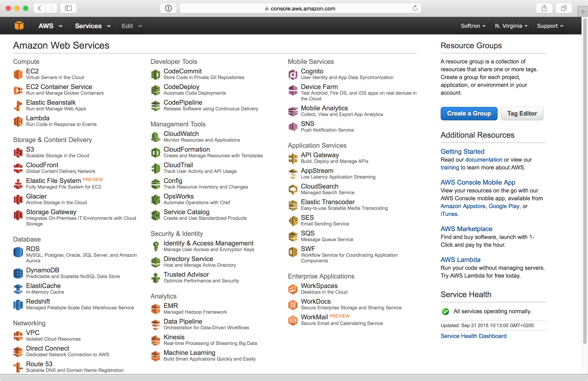The height and width of the screenshot is (381, 588).
Task: Open the EMR analytics icon
Action: pos(156,309)
